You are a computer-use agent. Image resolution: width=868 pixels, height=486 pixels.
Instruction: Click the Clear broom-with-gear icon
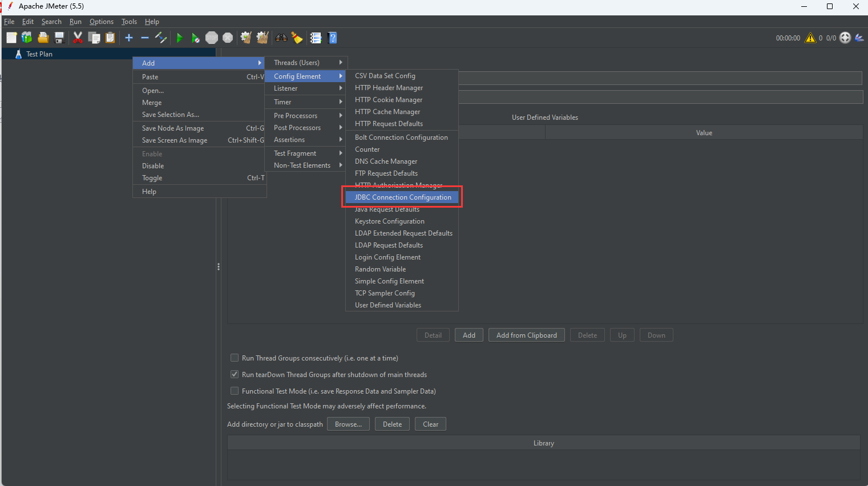[246, 38]
